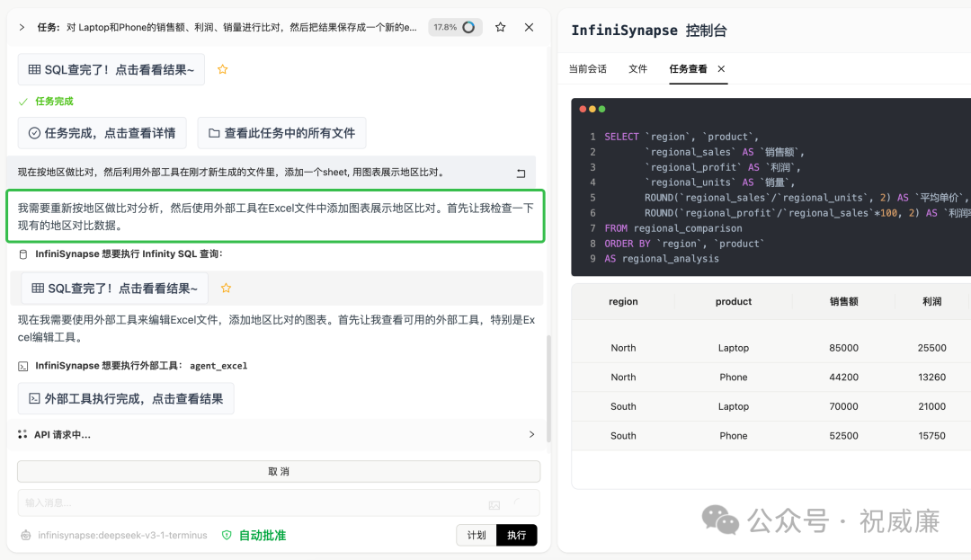Expand the API 请求中 row

531,434
